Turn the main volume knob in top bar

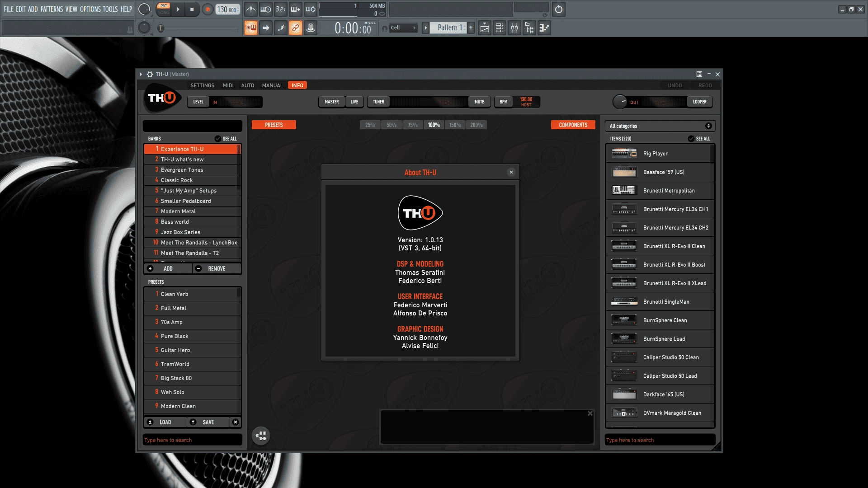coord(144,9)
